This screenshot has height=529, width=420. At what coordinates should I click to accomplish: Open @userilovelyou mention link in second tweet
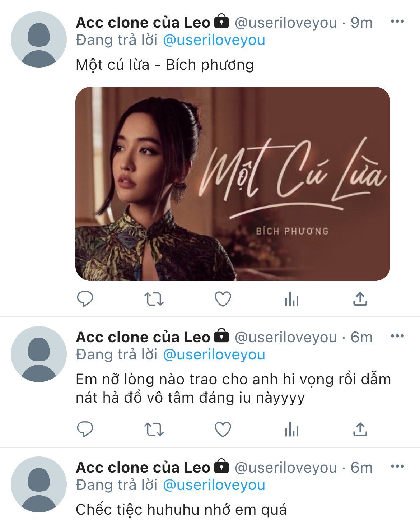214,355
